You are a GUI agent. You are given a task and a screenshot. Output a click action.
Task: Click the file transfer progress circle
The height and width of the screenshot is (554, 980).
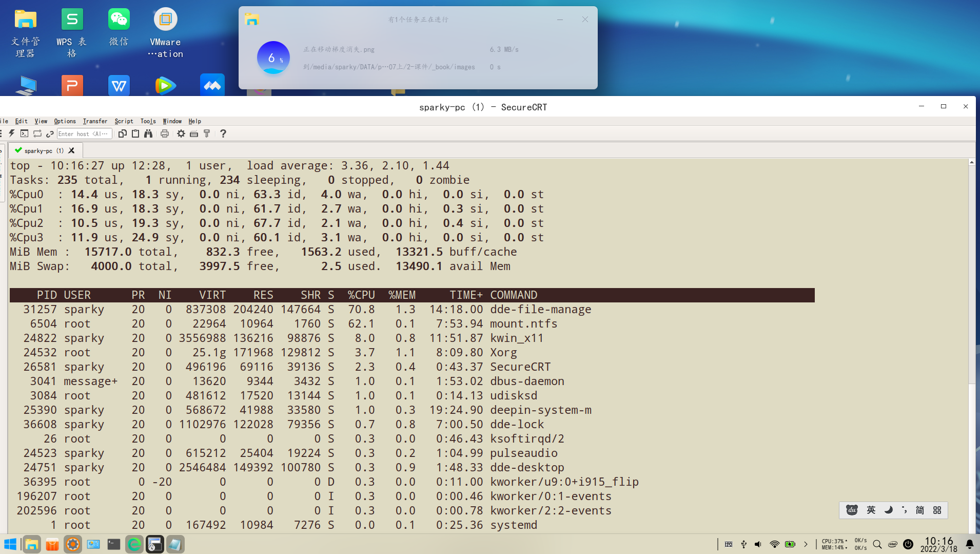click(273, 58)
